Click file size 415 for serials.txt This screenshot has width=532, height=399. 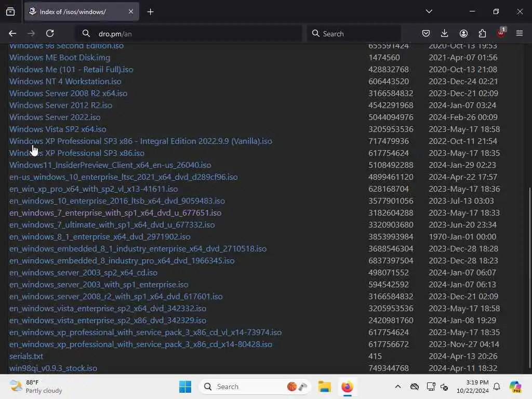click(x=375, y=356)
